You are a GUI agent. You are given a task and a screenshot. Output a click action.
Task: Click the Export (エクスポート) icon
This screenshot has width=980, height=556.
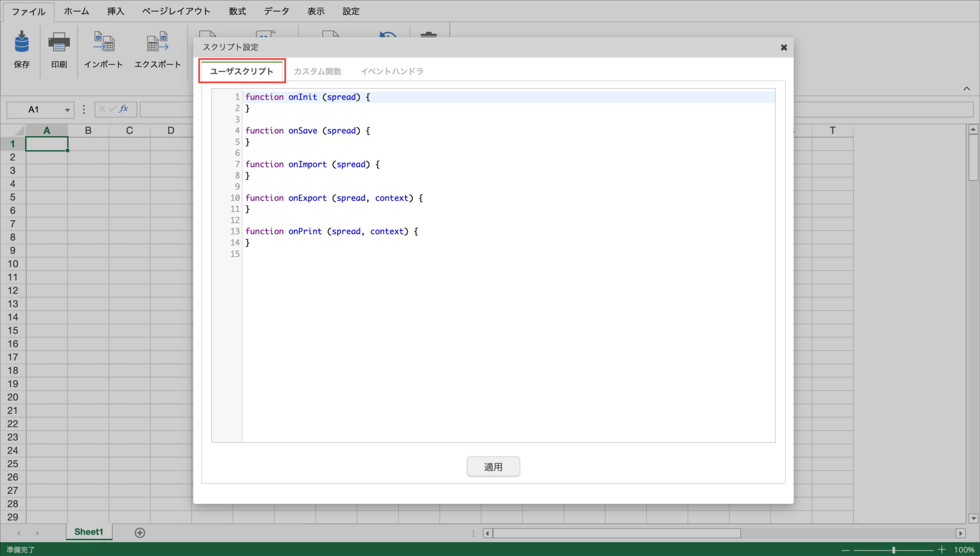click(157, 42)
